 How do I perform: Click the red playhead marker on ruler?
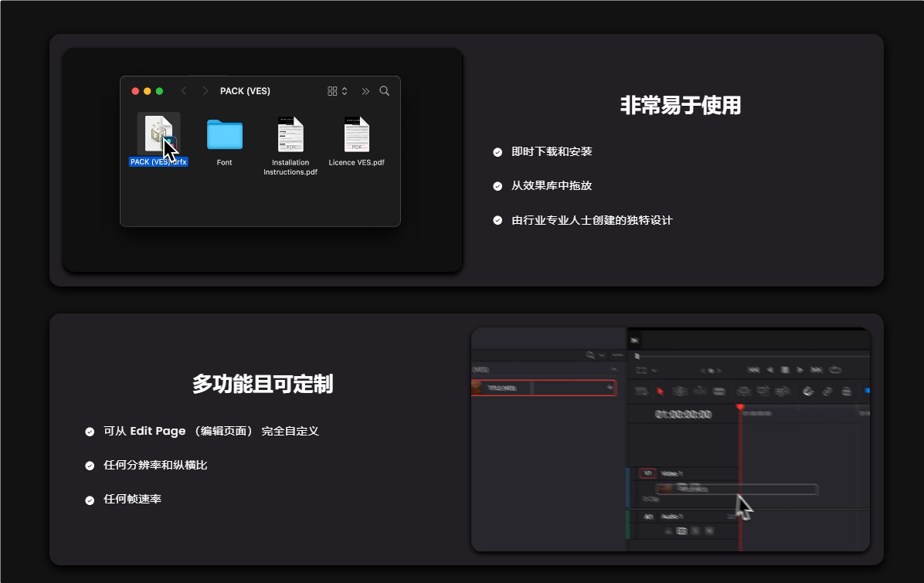[x=740, y=407]
